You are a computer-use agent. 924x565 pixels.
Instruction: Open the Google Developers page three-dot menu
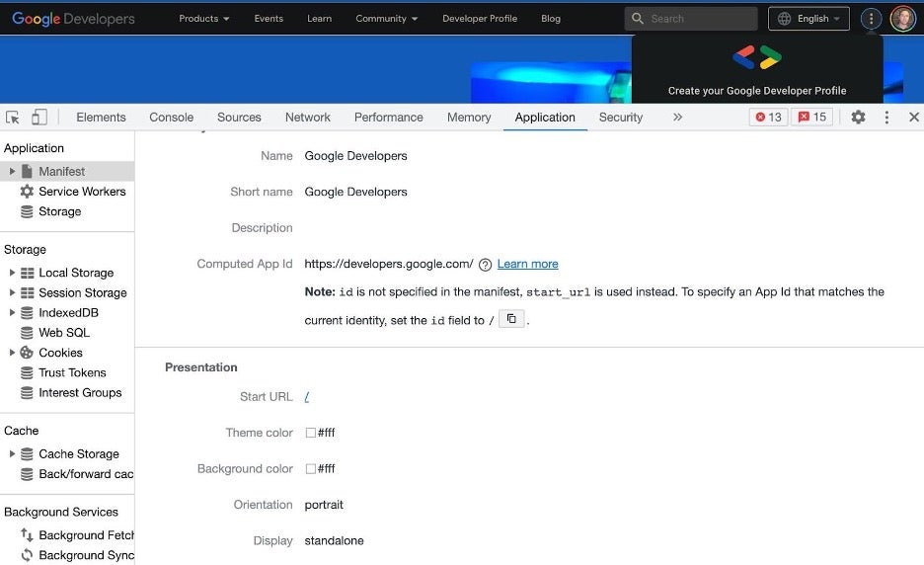pyautogui.click(x=871, y=19)
